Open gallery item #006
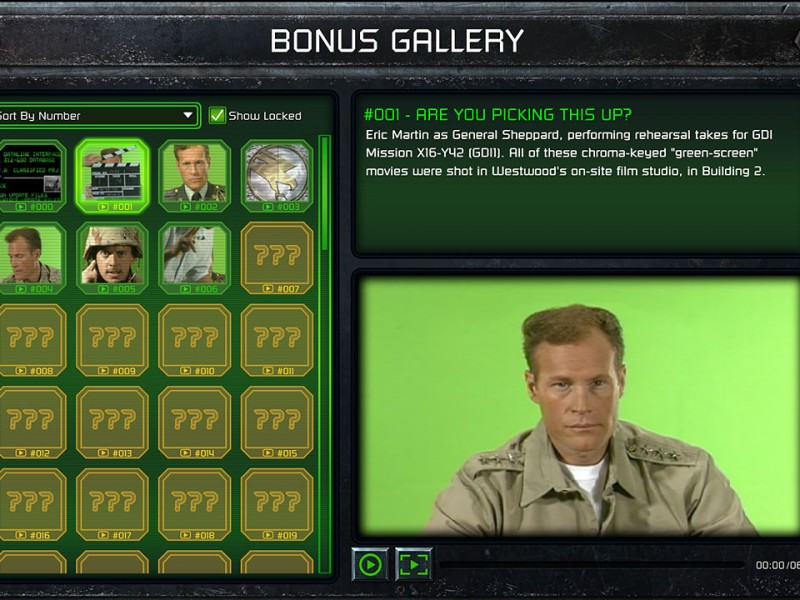The height and width of the screenshot is (600, 800). 194,258
